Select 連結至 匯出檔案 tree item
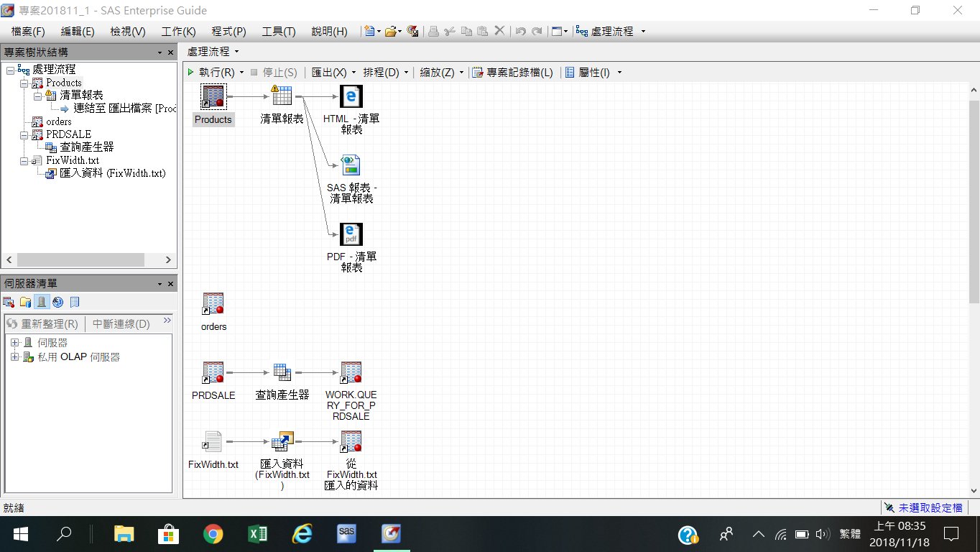This screenshot has height=552, width=980. pos(125,109)
